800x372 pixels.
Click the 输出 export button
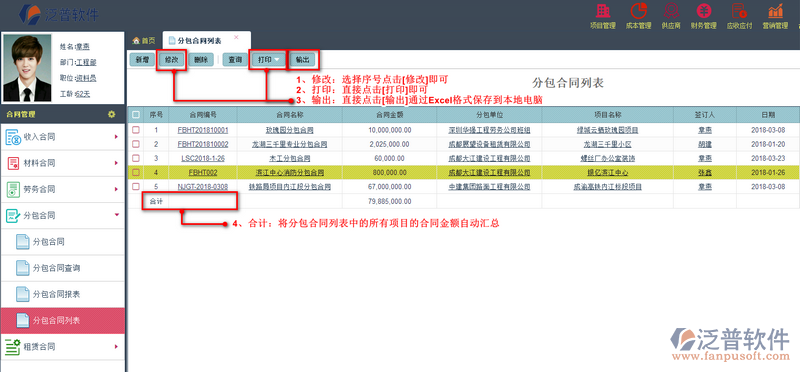[x=303, y=60]
